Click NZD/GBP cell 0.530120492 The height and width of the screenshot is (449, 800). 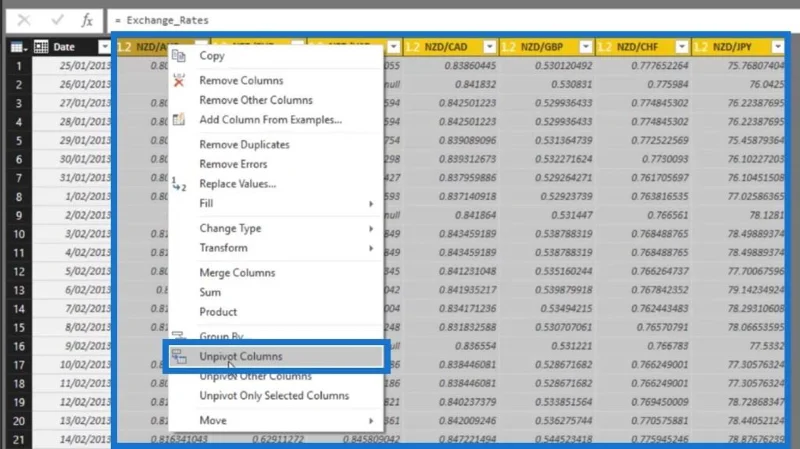pyautogui.click(x=564, y=66)
